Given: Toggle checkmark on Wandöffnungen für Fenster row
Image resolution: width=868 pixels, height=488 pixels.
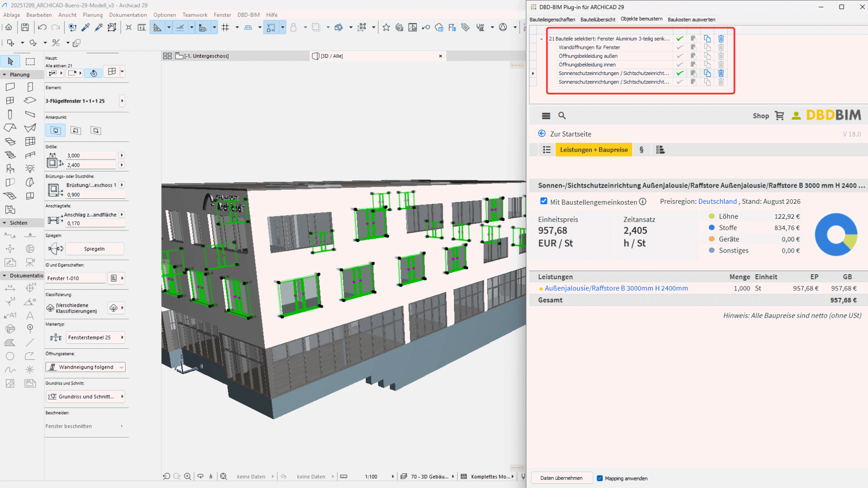Looking at the screenshot, I should (x=679, y=47).
